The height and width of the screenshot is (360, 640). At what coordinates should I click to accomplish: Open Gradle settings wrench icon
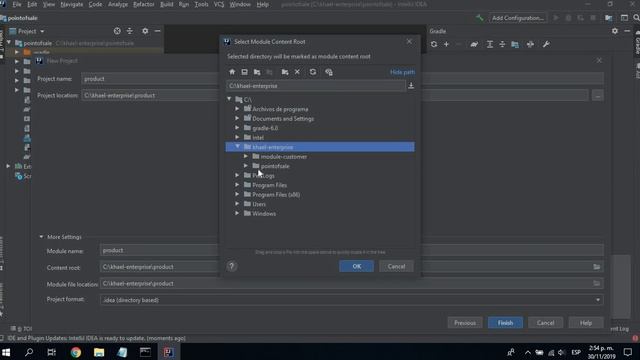[546, 44]
